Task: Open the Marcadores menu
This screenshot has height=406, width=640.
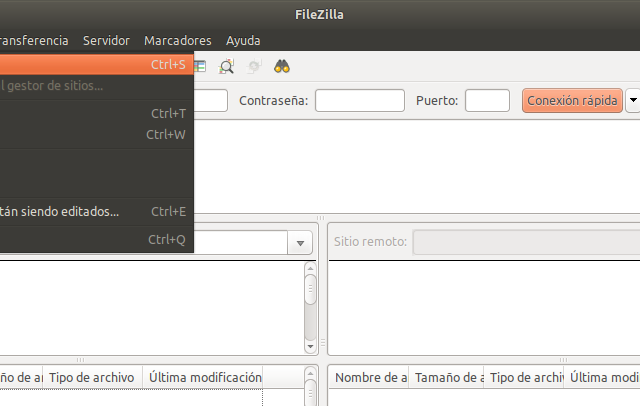Action: pos(178,40)
